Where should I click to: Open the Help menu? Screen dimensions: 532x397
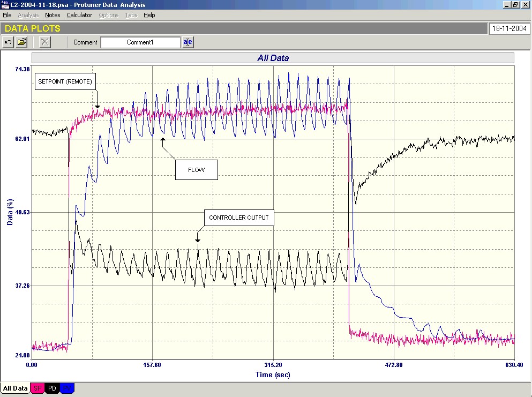[149, 15]
